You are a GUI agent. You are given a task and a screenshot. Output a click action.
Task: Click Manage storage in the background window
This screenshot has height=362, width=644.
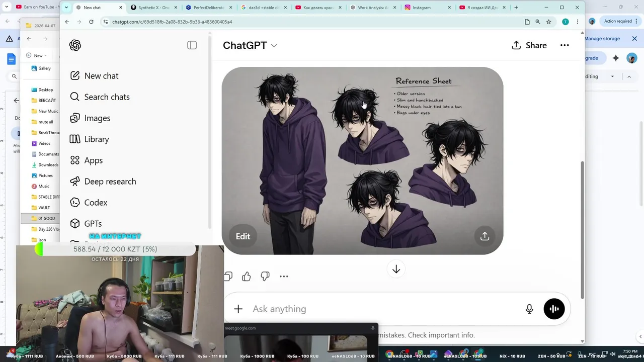tap(602, 39)
